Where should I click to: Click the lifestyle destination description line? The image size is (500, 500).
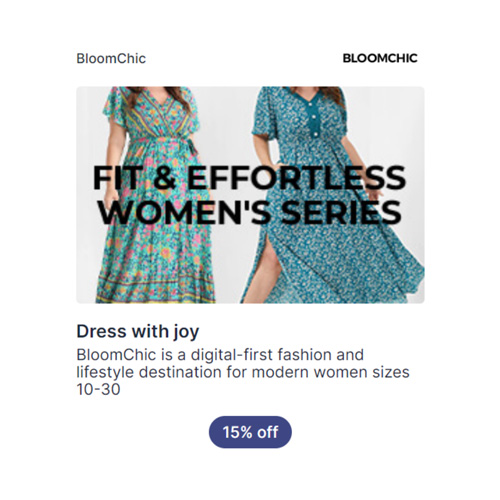(x=243, y=372)
